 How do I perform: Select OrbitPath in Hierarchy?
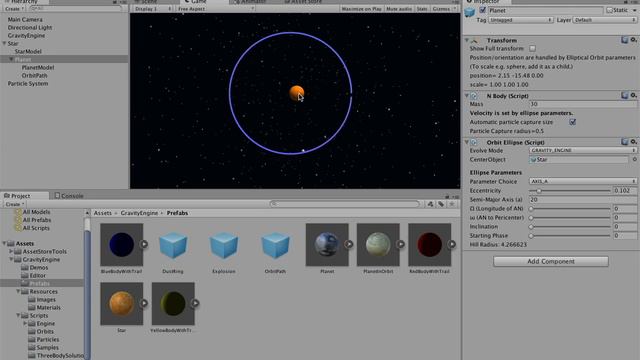point(34,76)
